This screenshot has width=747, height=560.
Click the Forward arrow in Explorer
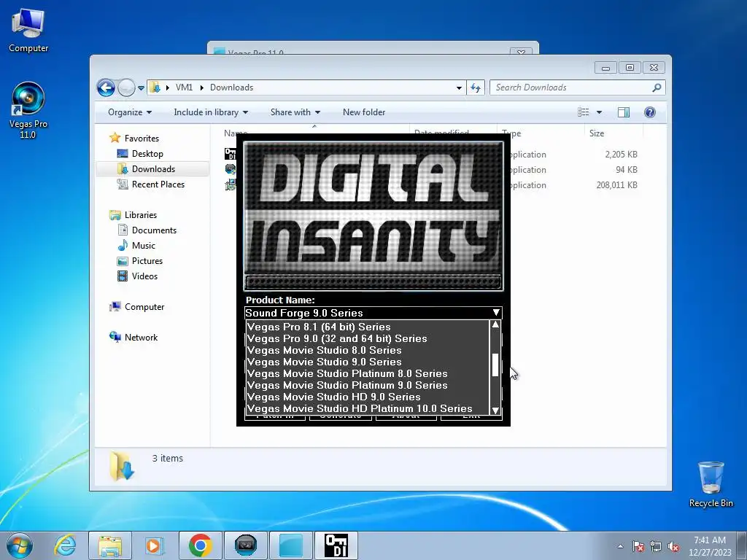[x=126, y=87]
